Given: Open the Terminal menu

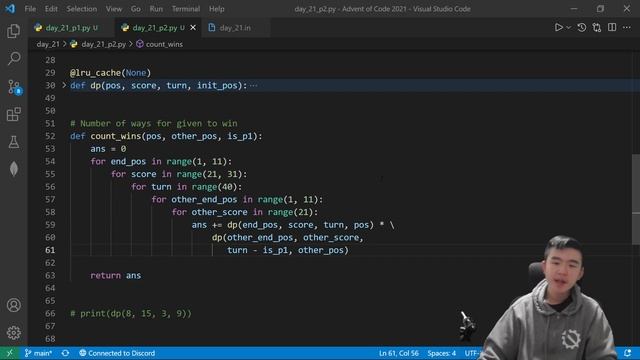Looking at the screenshot, I should pyautogui.click(x=186, y=9).
